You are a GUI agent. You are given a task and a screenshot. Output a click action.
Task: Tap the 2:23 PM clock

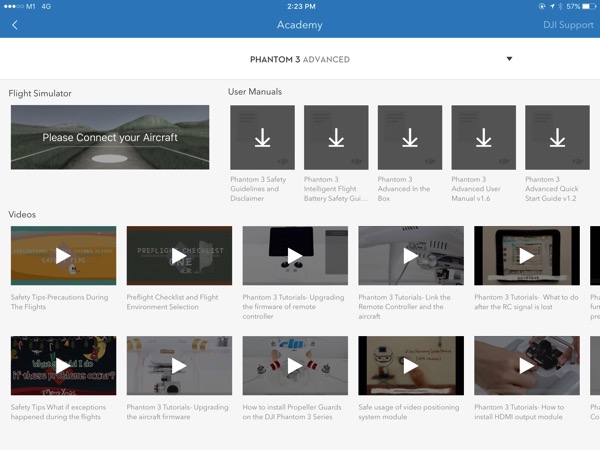301,7
